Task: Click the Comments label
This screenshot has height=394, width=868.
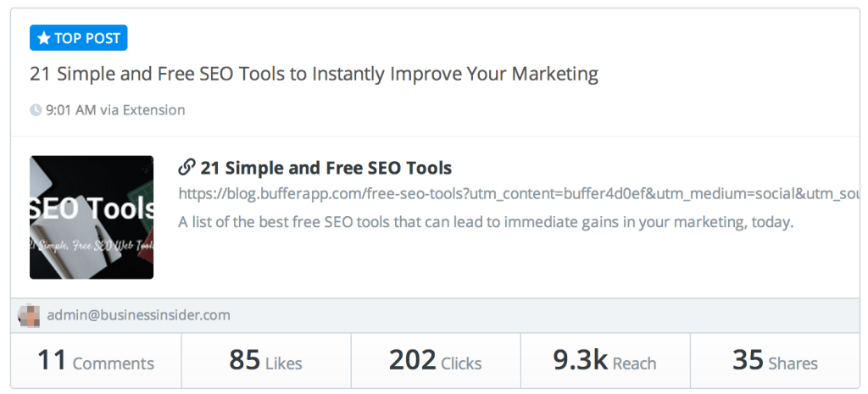Action: [114, 363]
